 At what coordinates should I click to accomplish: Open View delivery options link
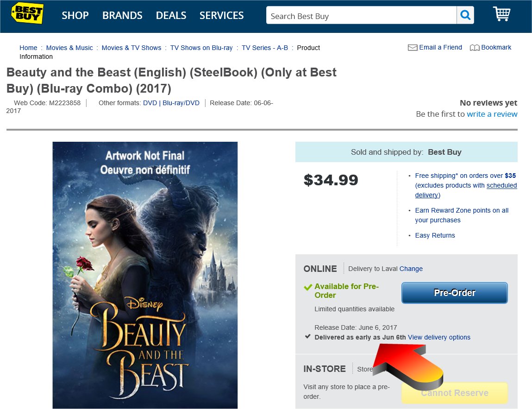[439, 337]
